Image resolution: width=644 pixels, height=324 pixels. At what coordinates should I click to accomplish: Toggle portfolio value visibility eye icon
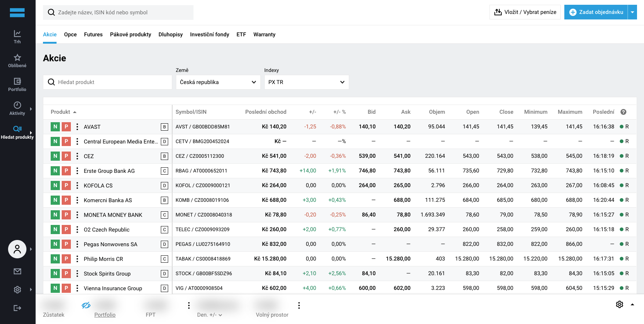[86, 305]
